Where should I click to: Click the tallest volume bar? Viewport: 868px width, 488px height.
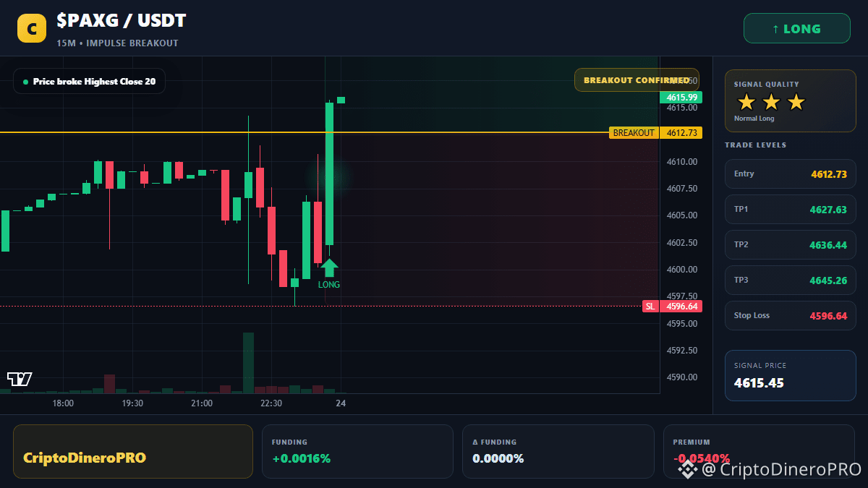248,363
